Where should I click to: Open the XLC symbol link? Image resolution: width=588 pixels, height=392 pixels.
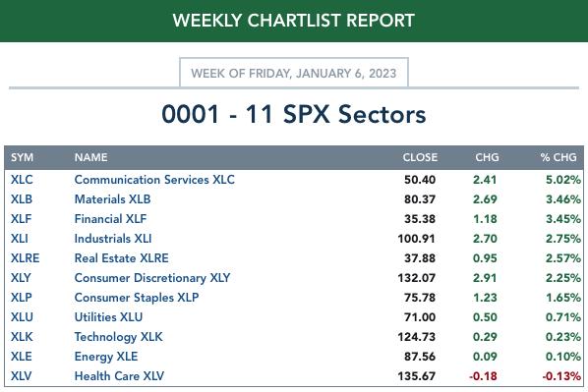pyautogui.click(x=22, y=180)
